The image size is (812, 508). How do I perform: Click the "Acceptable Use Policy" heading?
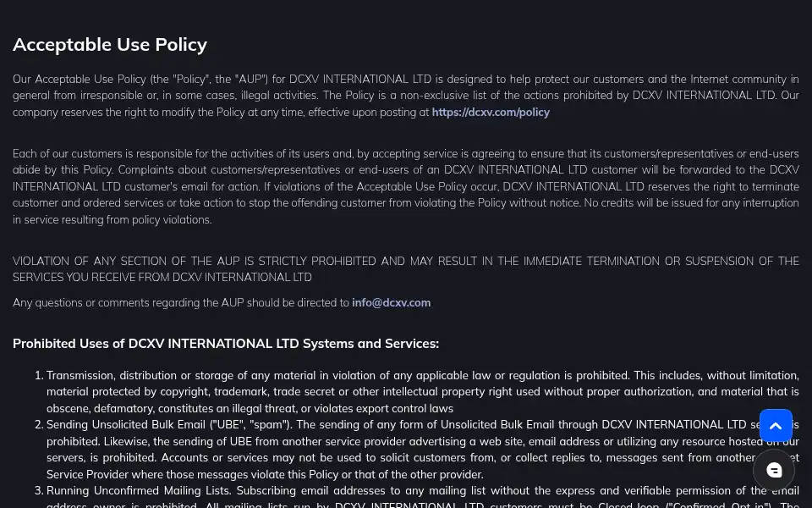click(x=110, y=45)
